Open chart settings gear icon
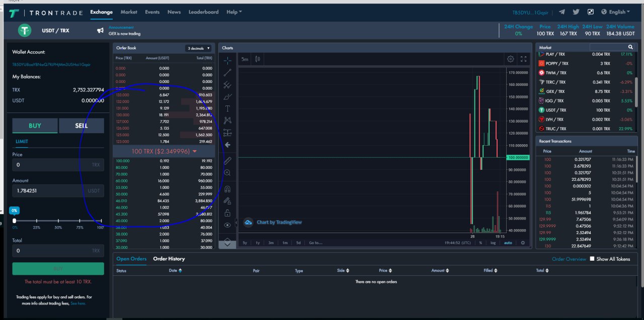The image size is (644, 320). 511,59
